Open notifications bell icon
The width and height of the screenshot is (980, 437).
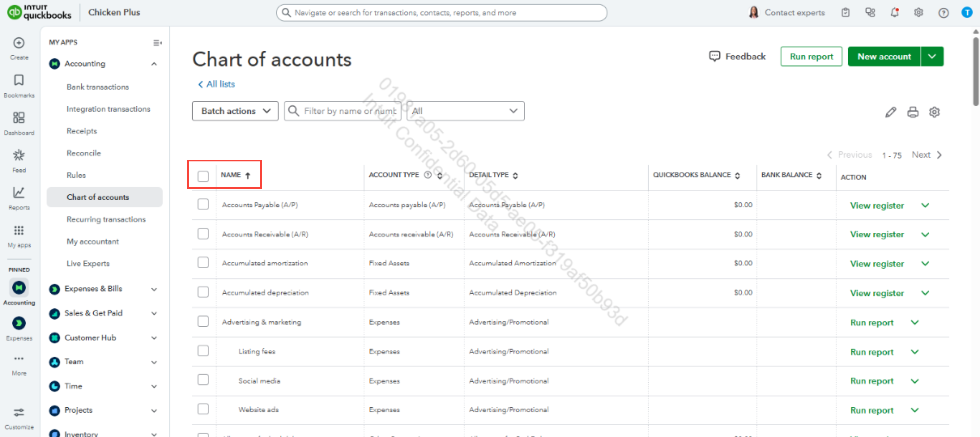tap(894, 13)
